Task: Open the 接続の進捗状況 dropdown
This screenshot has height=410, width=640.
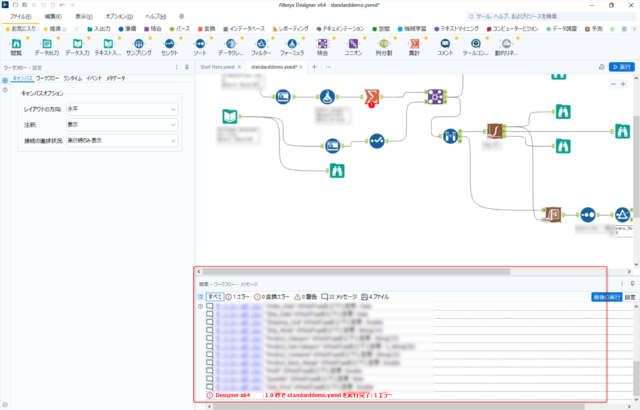Action: [x=122, y=140]
